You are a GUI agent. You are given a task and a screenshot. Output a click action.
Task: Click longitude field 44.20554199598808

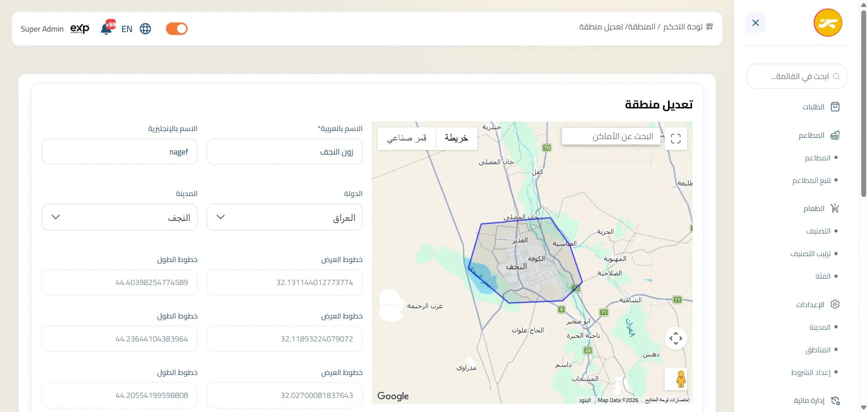pos(119,395)
